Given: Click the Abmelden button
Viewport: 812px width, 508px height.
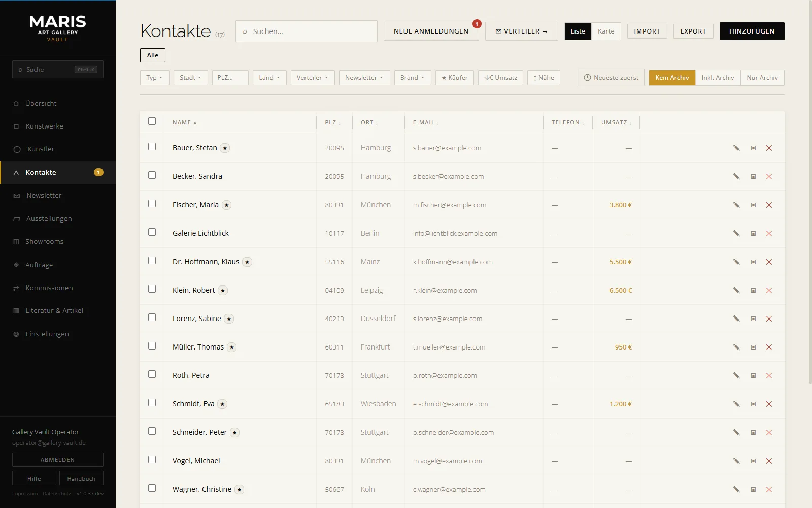Looking at the screenshot, I should tap(58, 460).
